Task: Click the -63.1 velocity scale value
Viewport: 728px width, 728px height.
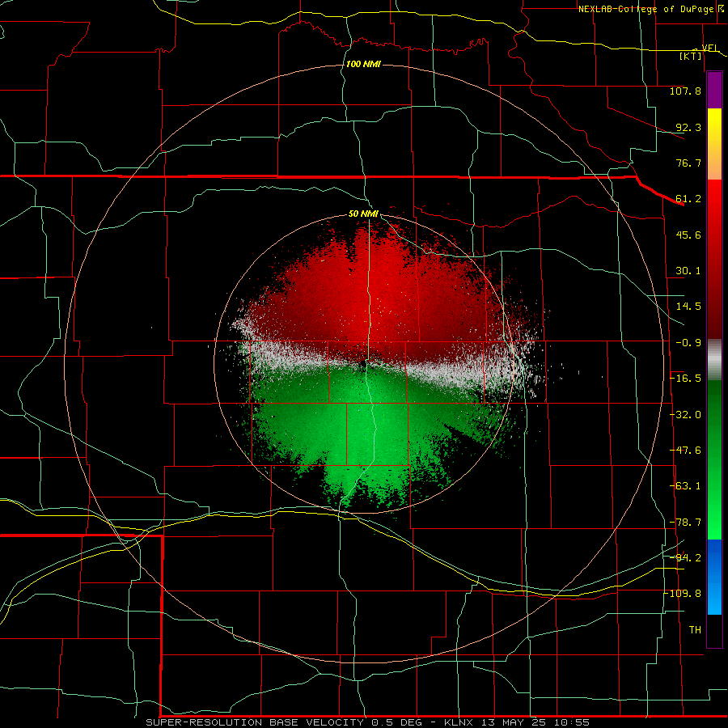Action: point(685,486)
